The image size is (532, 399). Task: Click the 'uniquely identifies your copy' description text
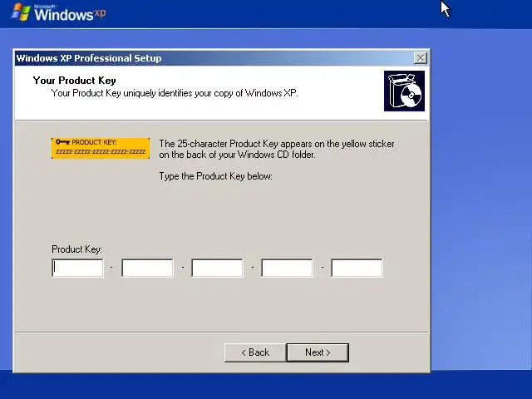coord(174,93)
